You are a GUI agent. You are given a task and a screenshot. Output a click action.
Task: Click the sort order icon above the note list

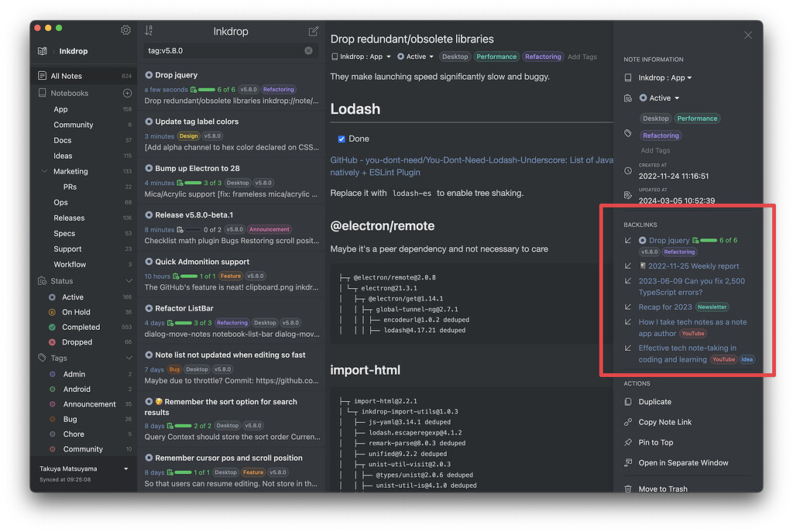tap(147, 30)
